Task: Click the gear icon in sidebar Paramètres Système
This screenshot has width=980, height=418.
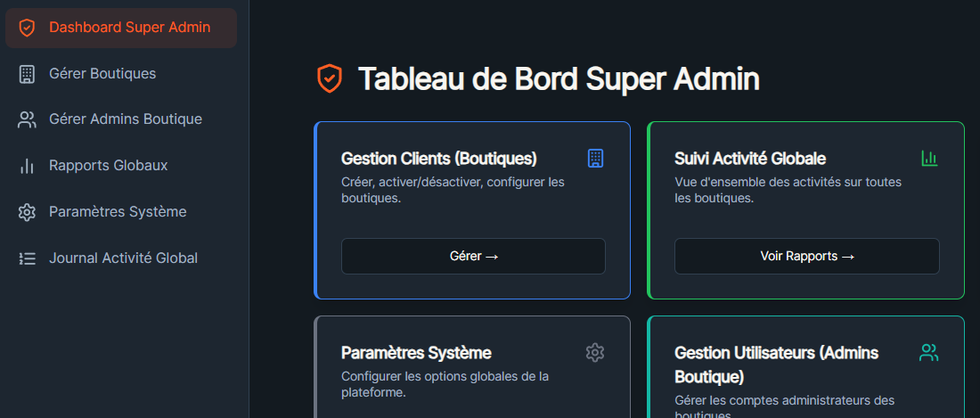Action: click(x=26, y=212)
